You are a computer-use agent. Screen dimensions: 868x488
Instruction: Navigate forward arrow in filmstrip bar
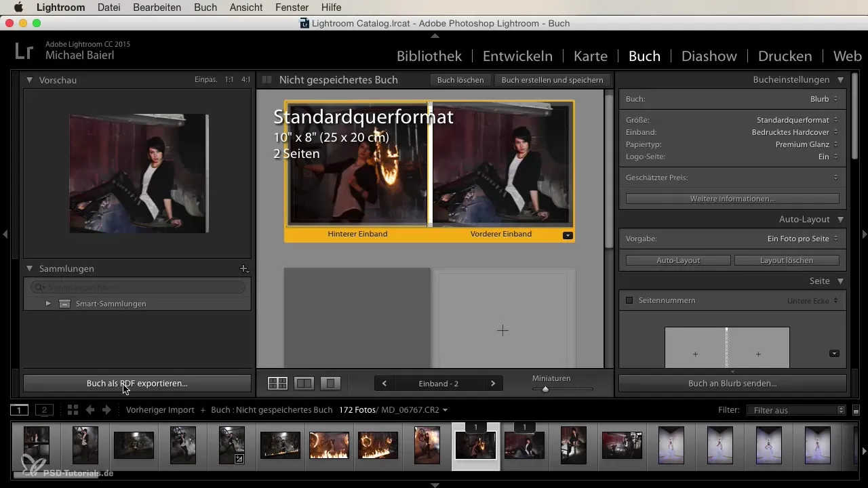tap(106, 410)
